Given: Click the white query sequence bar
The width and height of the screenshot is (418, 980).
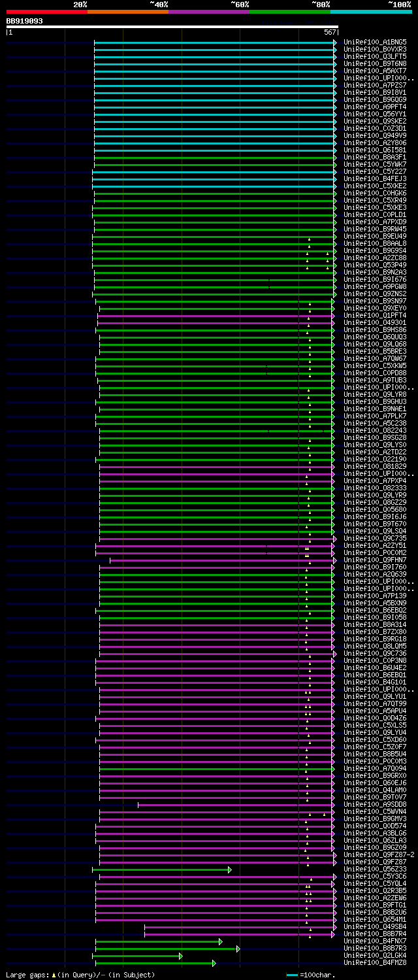Looking at the screenshot, I should [172, 27].
